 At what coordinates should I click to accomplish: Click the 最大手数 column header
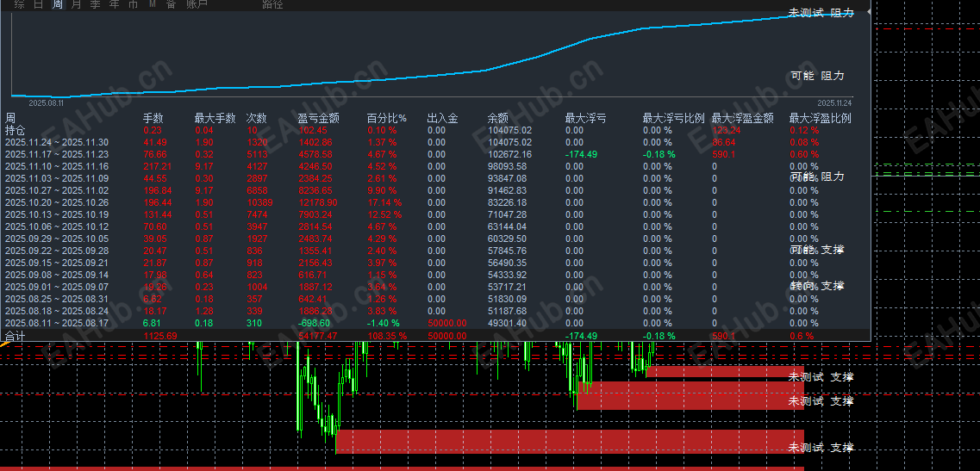tap(215, 118)
